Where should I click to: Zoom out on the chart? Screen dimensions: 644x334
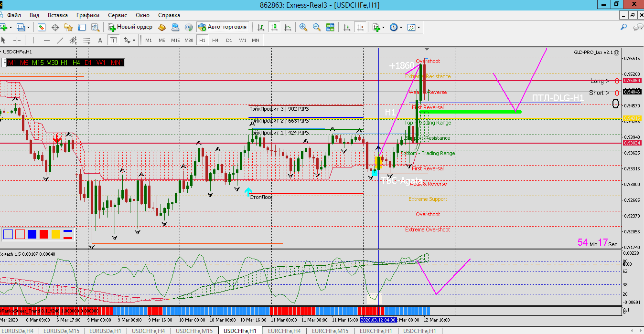pyautogui.click(x=317, y=27)
